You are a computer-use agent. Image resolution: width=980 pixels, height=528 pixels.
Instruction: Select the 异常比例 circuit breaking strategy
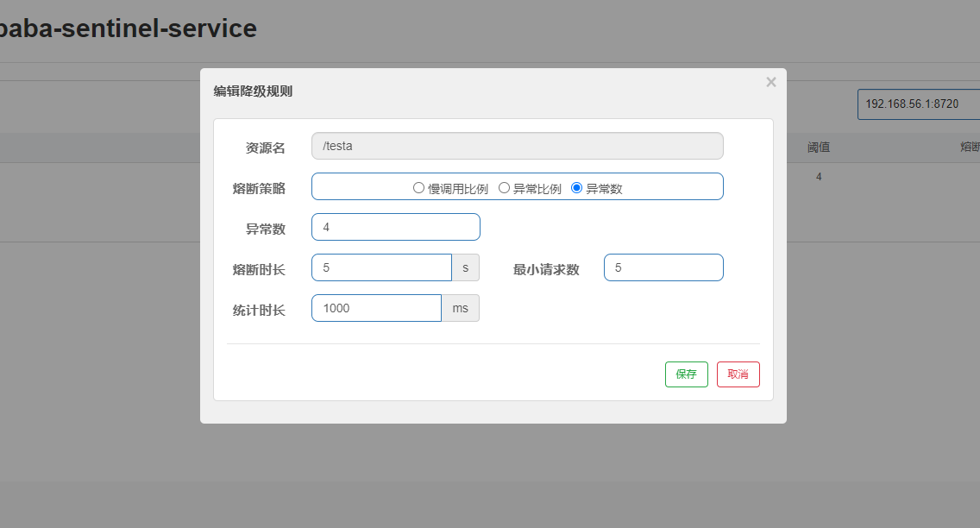(504, 187)
